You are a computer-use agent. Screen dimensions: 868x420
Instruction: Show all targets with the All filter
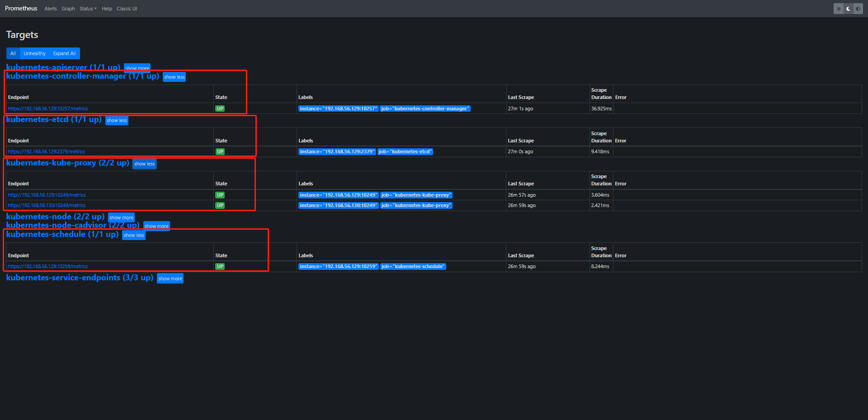click(x=13, y=53)
